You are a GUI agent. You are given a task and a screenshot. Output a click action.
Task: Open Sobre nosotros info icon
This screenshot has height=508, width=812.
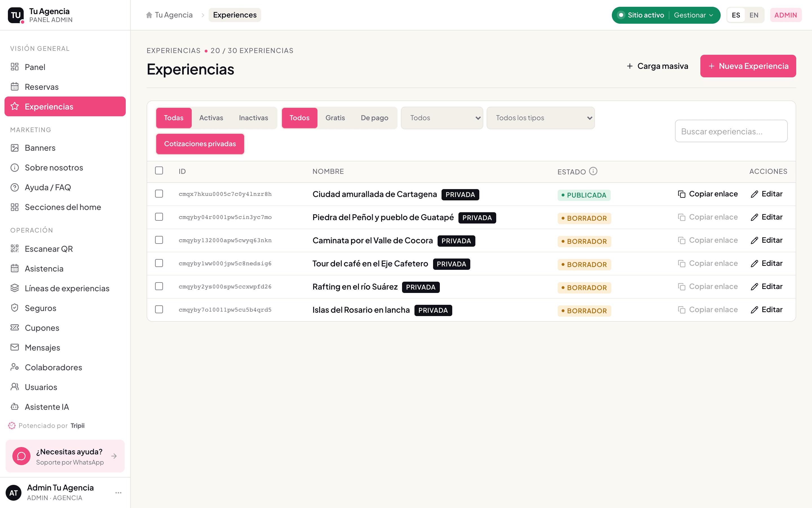tap(14, 168)
